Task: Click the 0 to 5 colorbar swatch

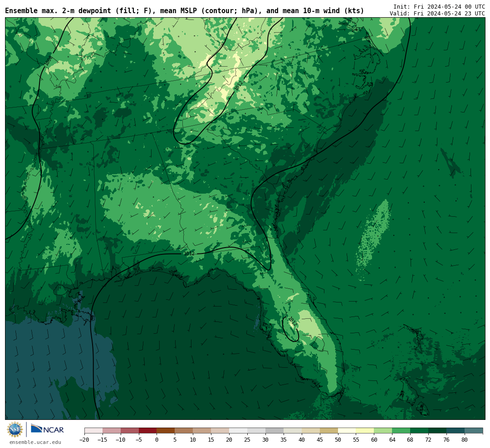Action: point(166,430)
